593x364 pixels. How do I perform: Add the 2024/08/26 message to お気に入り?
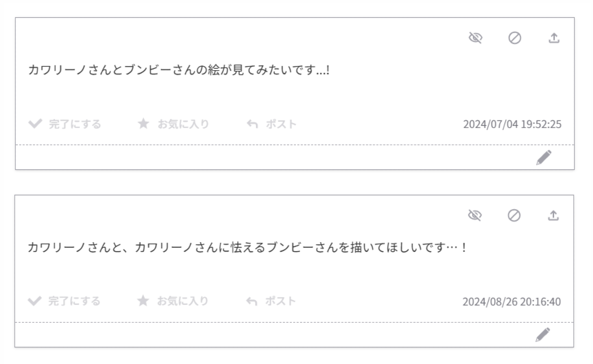click(173, 301)
